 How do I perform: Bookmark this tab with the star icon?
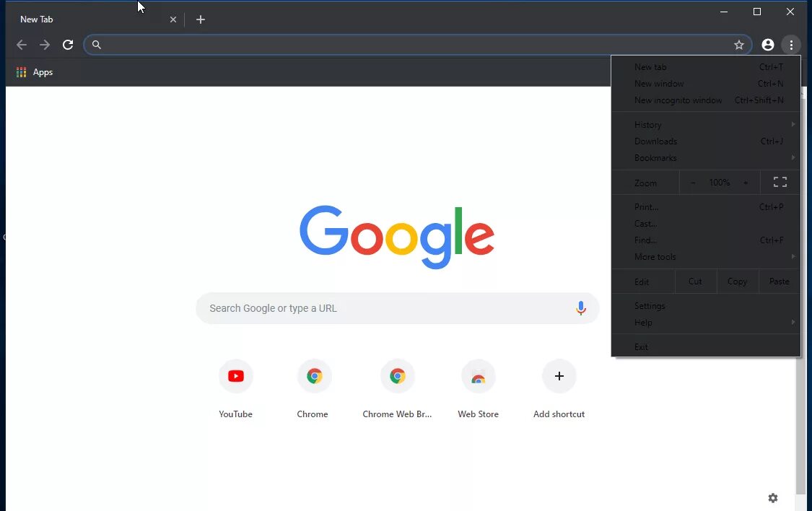point(739,45)
